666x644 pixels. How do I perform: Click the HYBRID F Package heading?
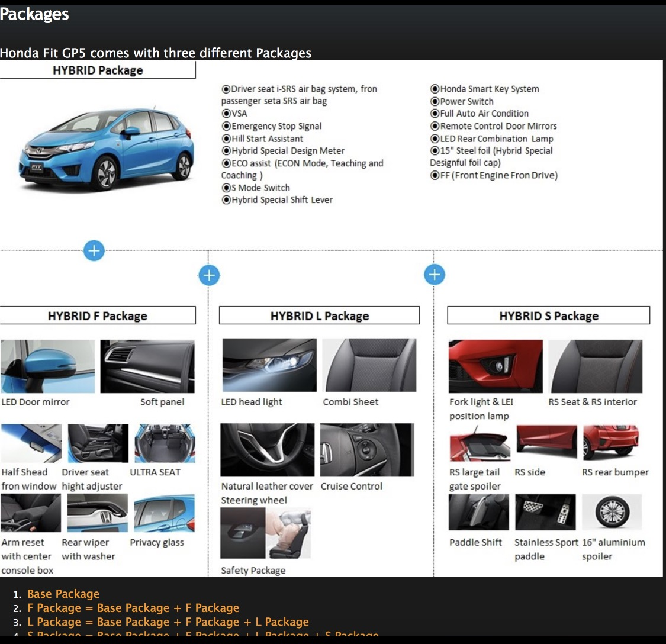[98, 315]
